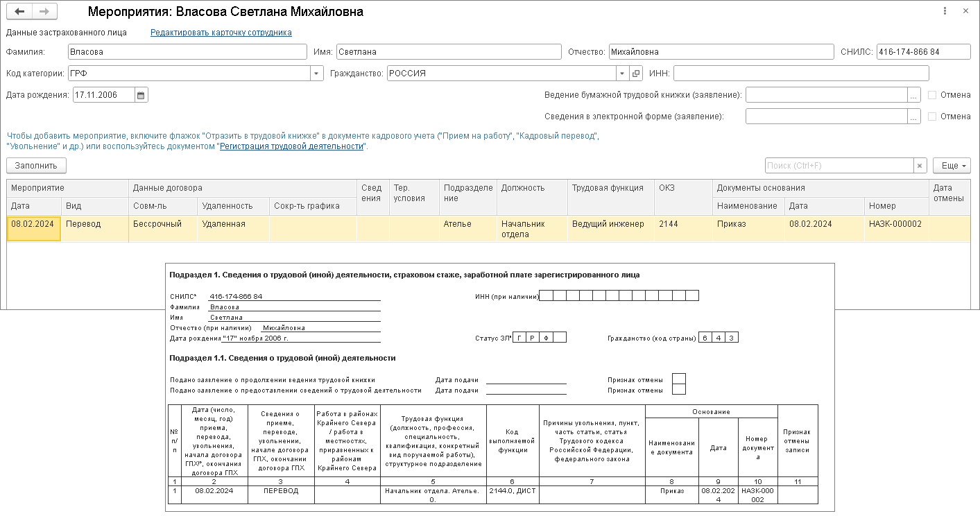
Task: Click the Сведения в электронной форме field
Action: click(x=827, y=117)
